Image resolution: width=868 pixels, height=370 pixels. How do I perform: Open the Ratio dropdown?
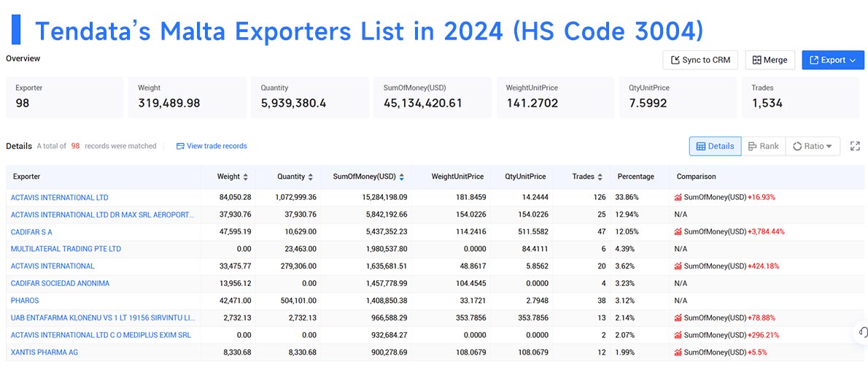pos(813,146)
